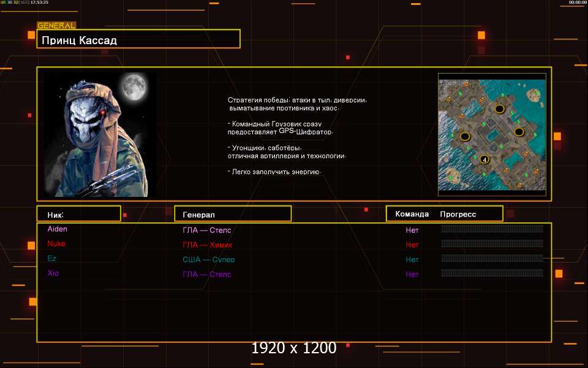Click the FPS and clock readout 17:53:25
Viewport: 588px width, 368px height.
pyautogui.click(x=24, y=2)
